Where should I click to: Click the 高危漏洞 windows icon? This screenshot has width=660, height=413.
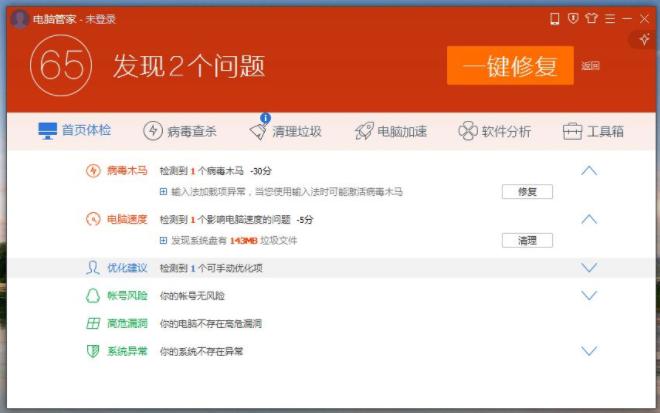point(93,323)
